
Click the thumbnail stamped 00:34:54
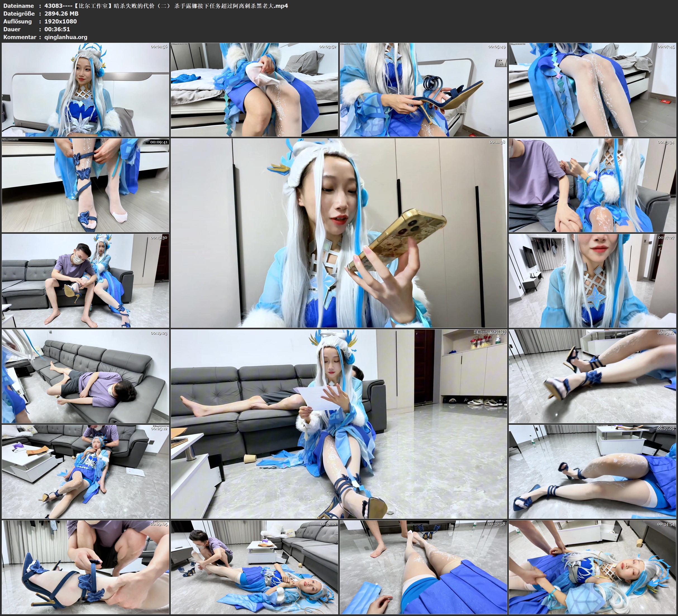(592, 567)
